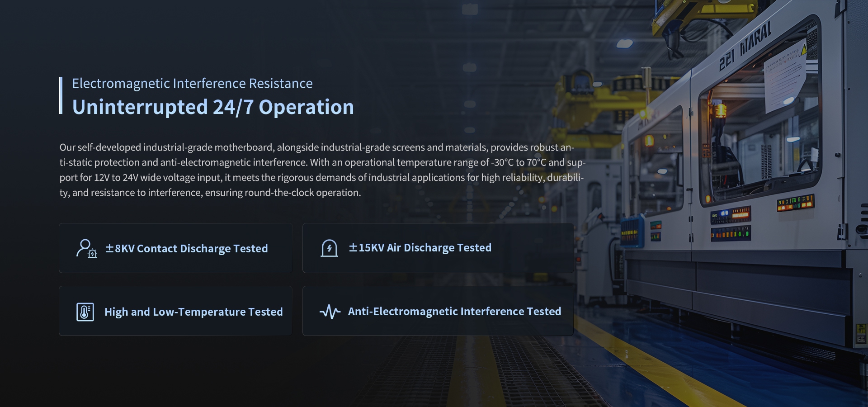The image size is (868, 407).
Task: Toggle the High and Low-Temperature Tested card
Action: [175, 311]
